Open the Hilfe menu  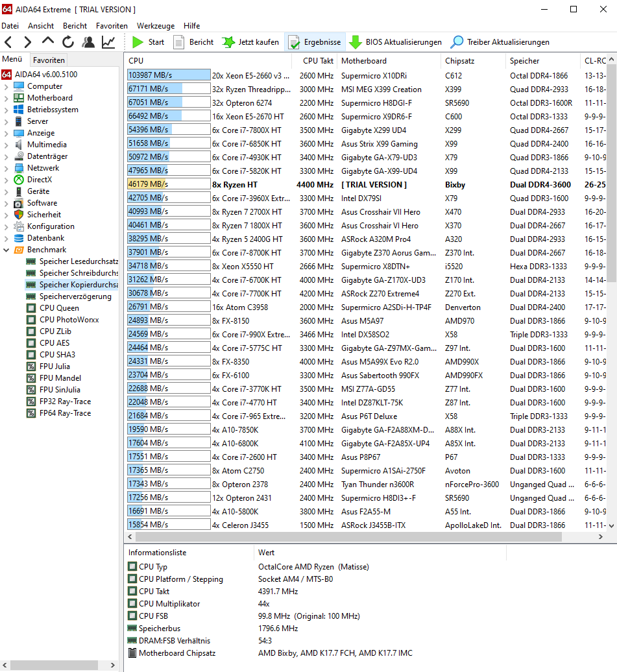point(191,26)
